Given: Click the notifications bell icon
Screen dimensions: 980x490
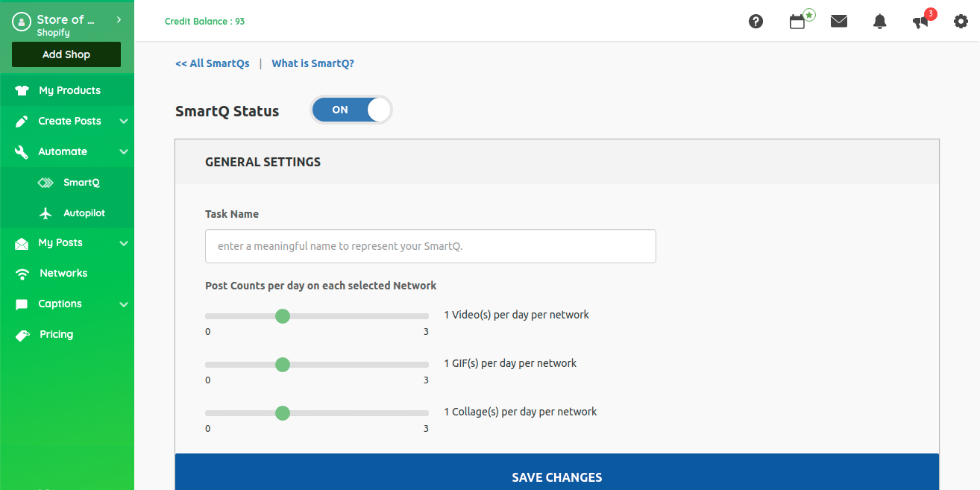Looking at the screenshot, I should click(x=880, y=22).
